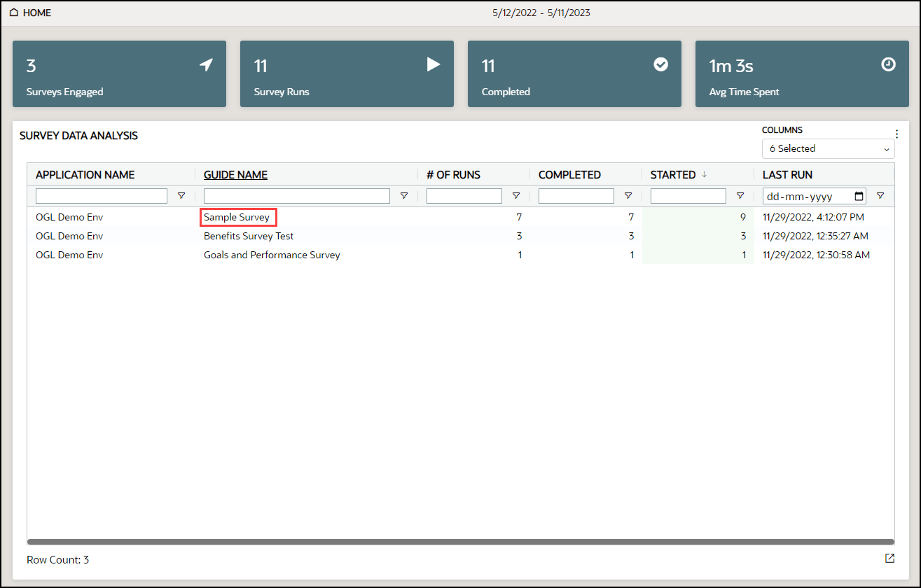Open the Goals and Performance Survey guide

272,255
